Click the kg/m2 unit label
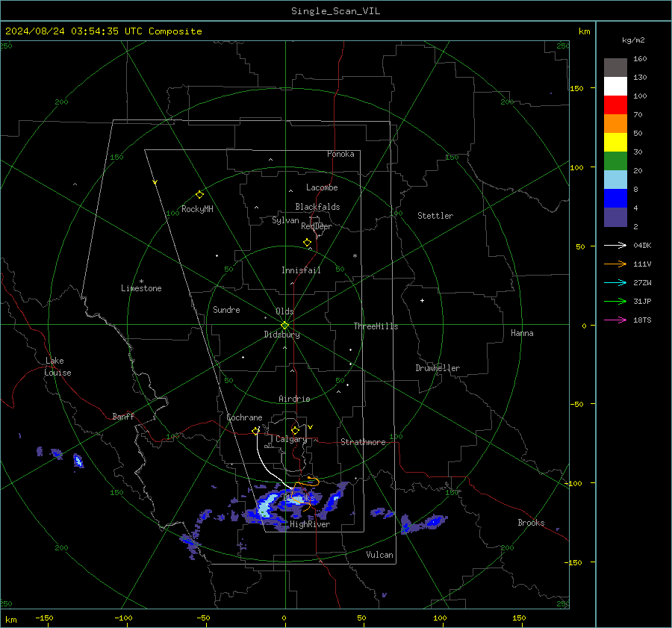 (633, 40)
